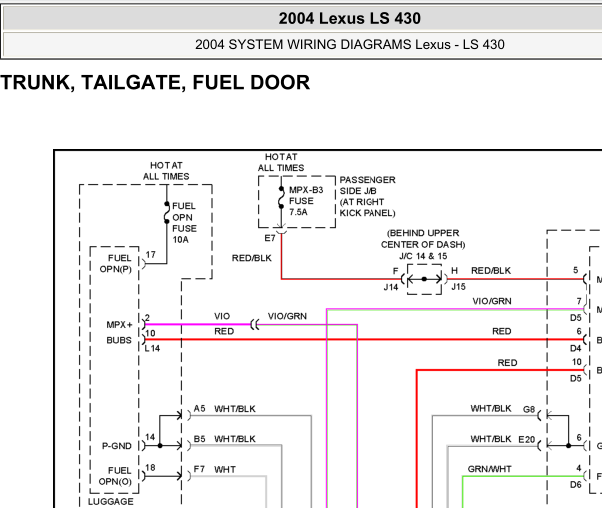Click the 'P-GND' pin label
Screen dimensions: 602x508
[117, 446]
